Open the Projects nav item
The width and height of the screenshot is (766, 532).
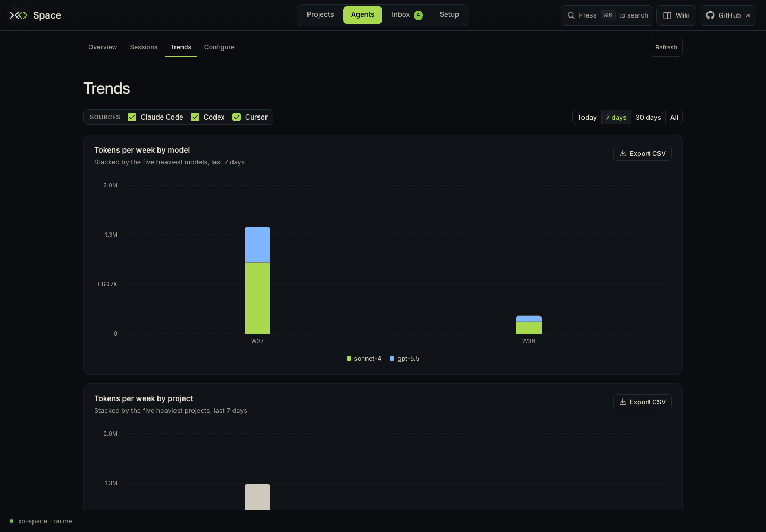(320, 15)
